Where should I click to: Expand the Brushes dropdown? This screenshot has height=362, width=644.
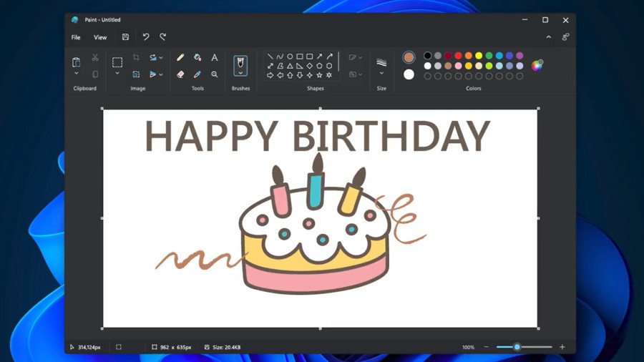point(241,72)
